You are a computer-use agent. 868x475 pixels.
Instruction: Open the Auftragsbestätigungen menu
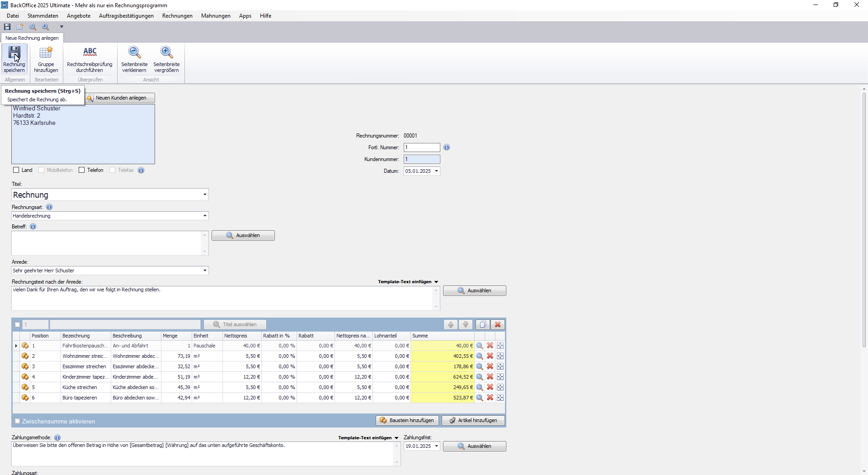pyautogui.click(x=126, y=16)
